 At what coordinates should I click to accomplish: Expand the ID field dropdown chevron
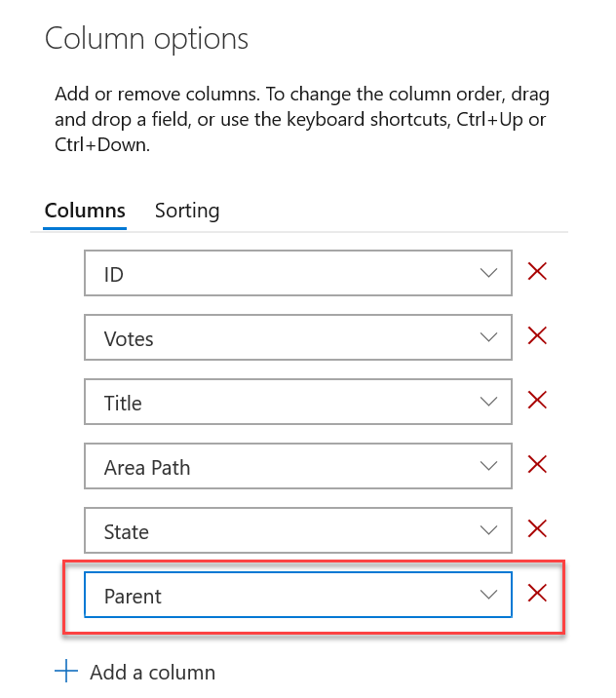point(490,274)
